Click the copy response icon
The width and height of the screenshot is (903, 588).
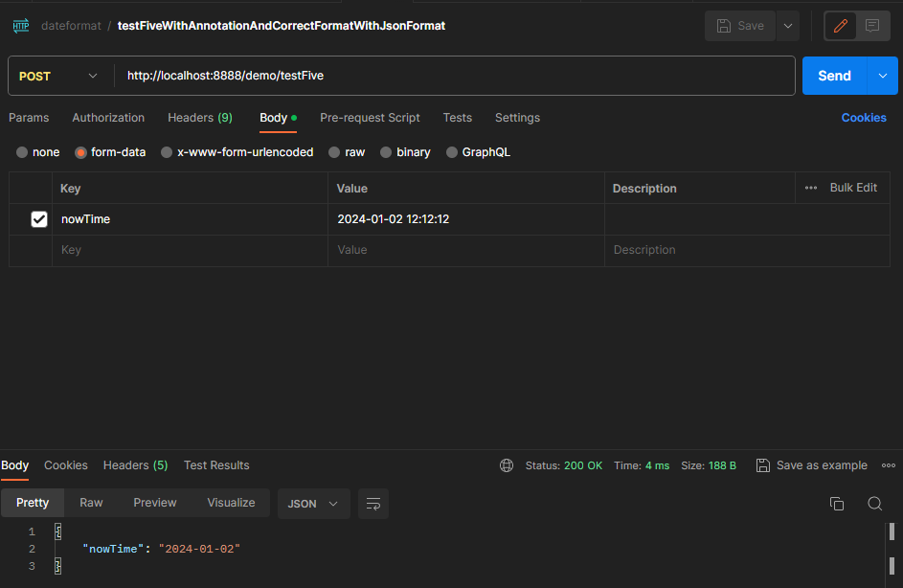tap(836, 504)
